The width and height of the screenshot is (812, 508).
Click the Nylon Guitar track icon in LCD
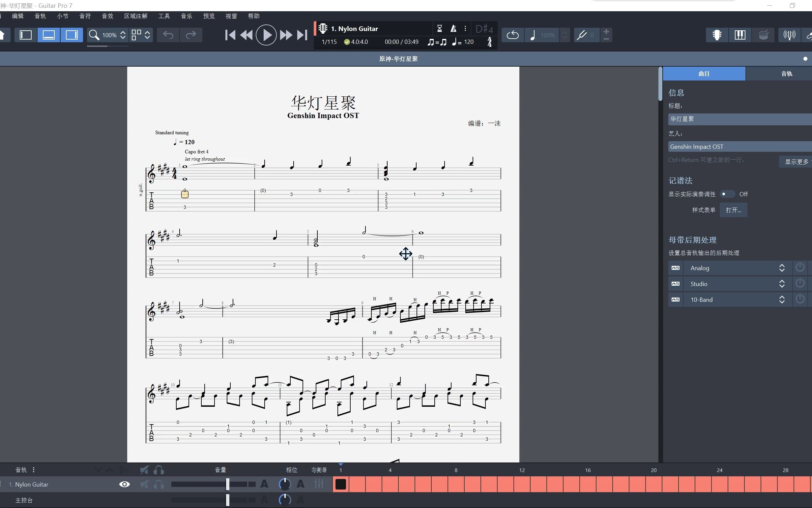(x=323, y=29)
